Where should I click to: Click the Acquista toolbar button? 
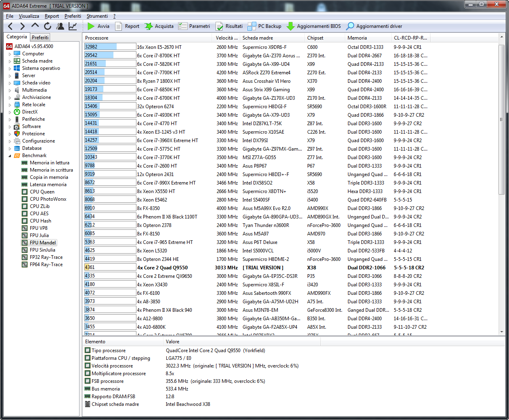point(159,26)
